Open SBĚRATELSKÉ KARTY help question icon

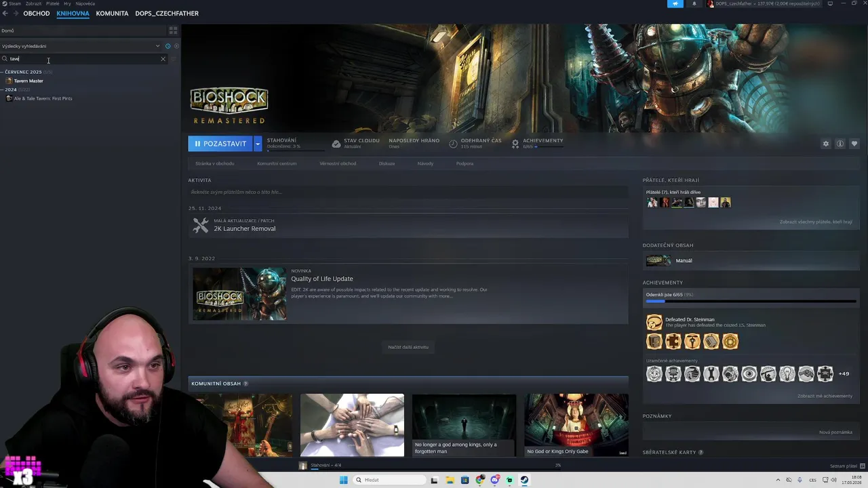click(x=701, y=452)
